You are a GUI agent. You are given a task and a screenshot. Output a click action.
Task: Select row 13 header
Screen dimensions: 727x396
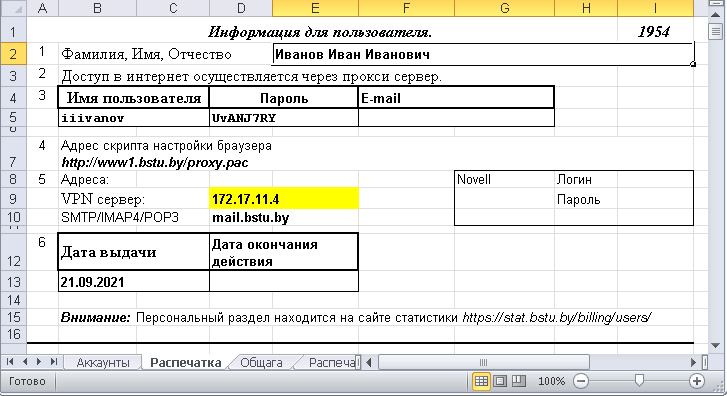(13, 281)
